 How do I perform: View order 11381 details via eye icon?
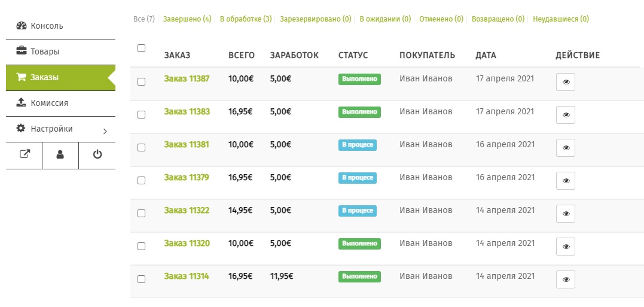point(566,148)
